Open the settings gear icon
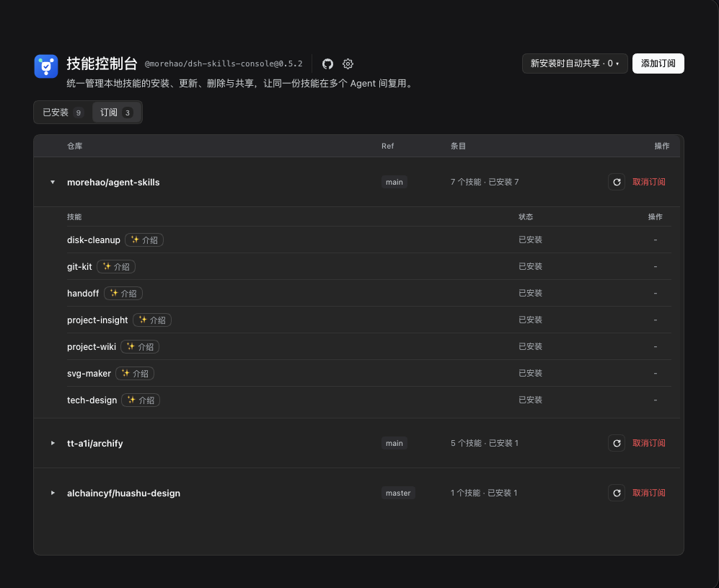Viewport: 719px width, 588px height. coord(348,63)
